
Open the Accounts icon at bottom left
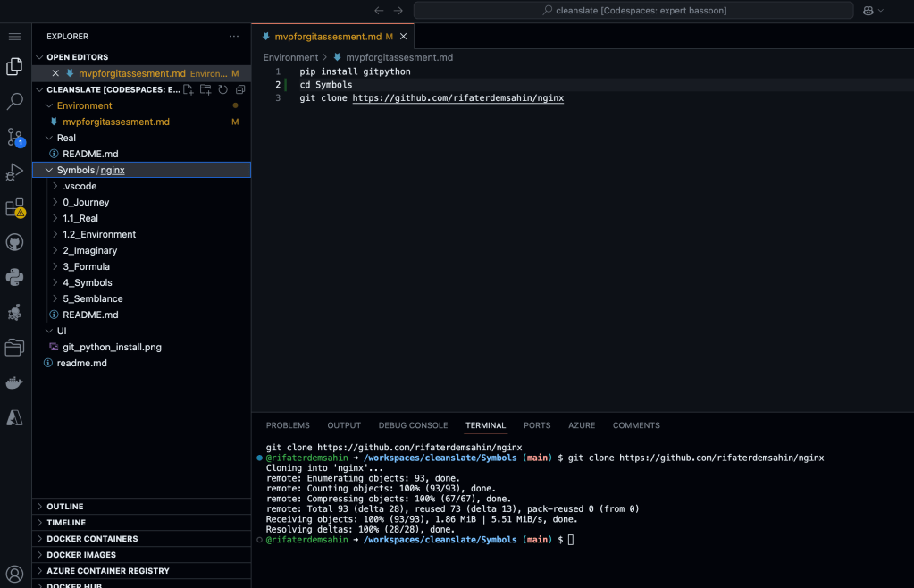[14, 575]
